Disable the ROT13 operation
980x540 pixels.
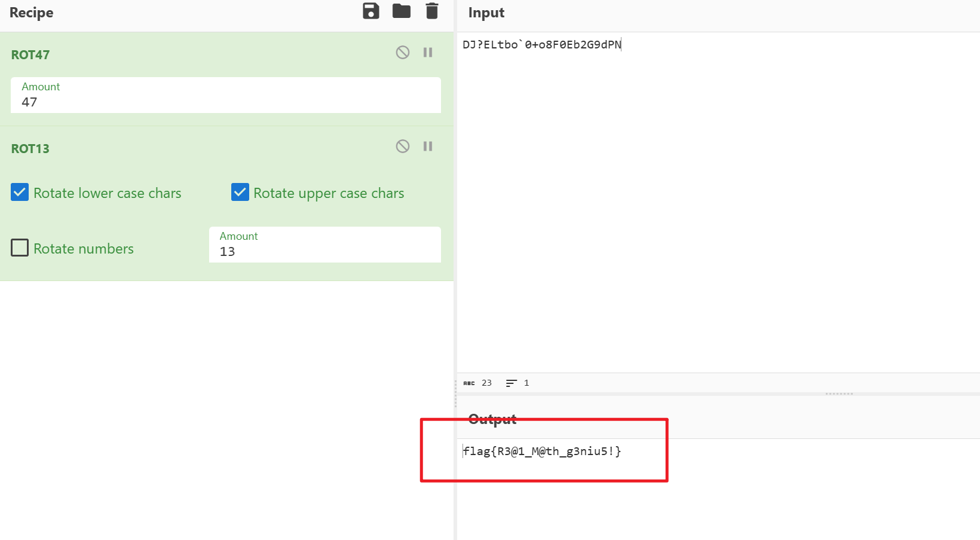click(x=403, y=147)
